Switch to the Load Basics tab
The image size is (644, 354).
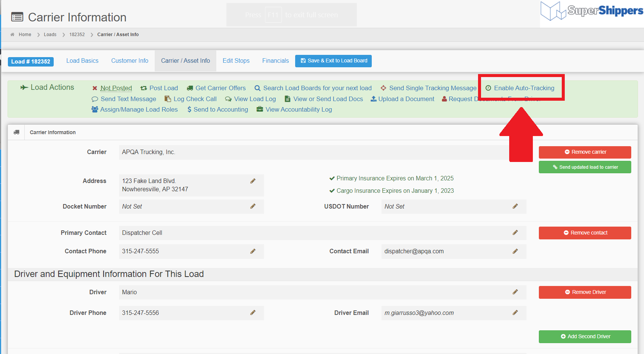[82, 61]
